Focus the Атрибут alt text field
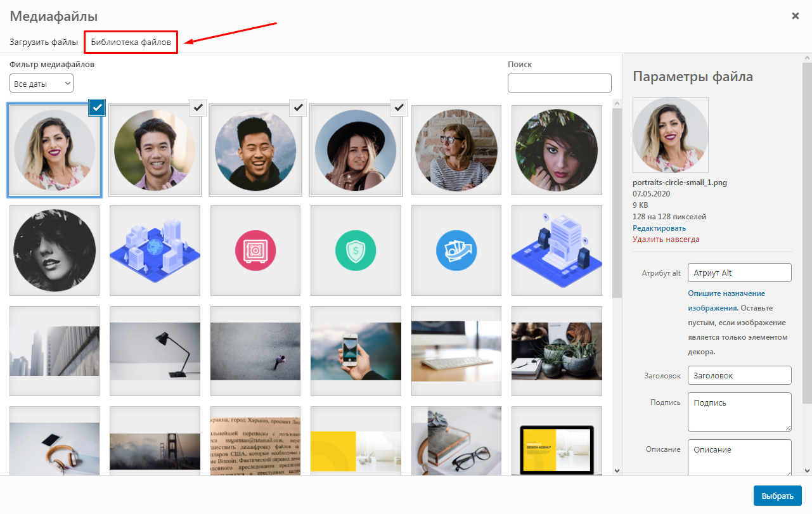 point(739,273)
